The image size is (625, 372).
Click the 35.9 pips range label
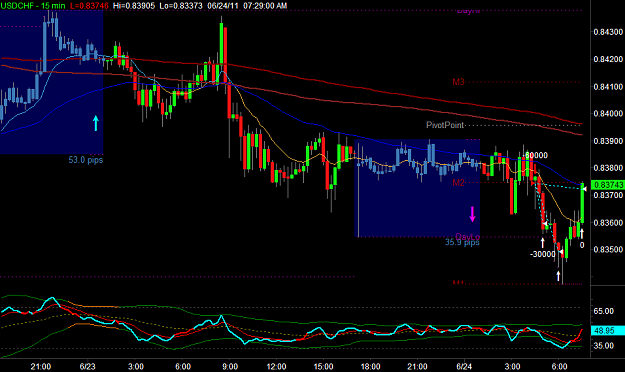coord(462,242)
